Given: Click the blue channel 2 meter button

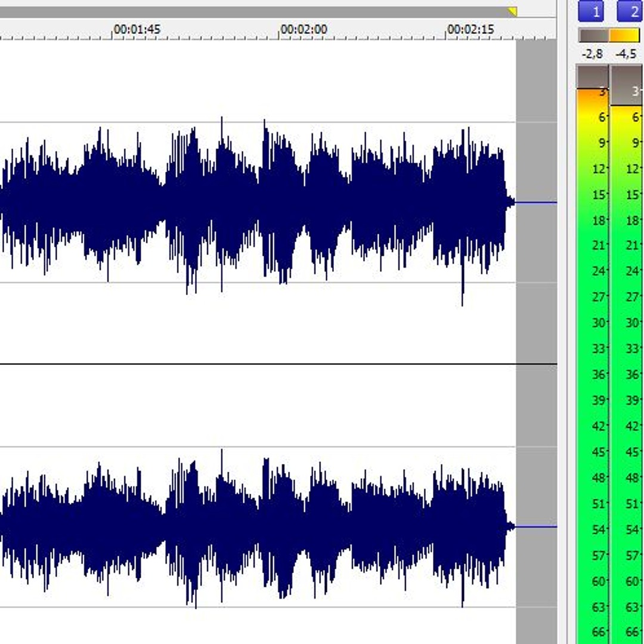Looking at the screenshot, I should tap(630, 11).
